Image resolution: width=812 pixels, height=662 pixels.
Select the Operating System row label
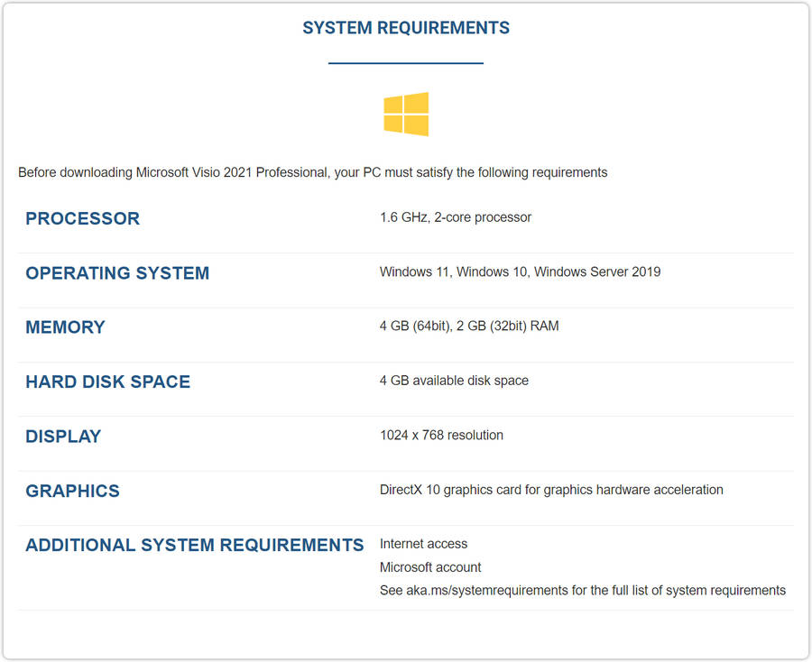[117, 273]
